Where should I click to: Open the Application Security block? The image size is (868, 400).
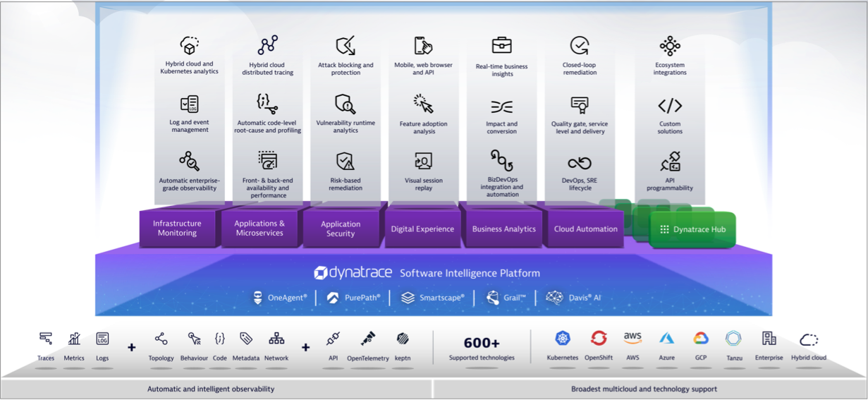click(x=341, y=229)
